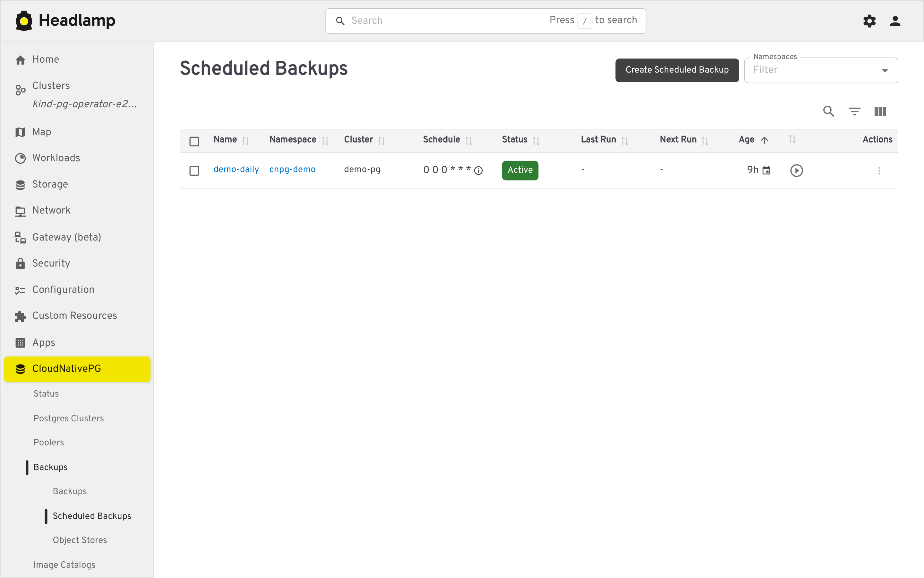Click the 0 0 0 * * * schedule text
The width and height of the screenshot is (924, 578).
point(447,170)
